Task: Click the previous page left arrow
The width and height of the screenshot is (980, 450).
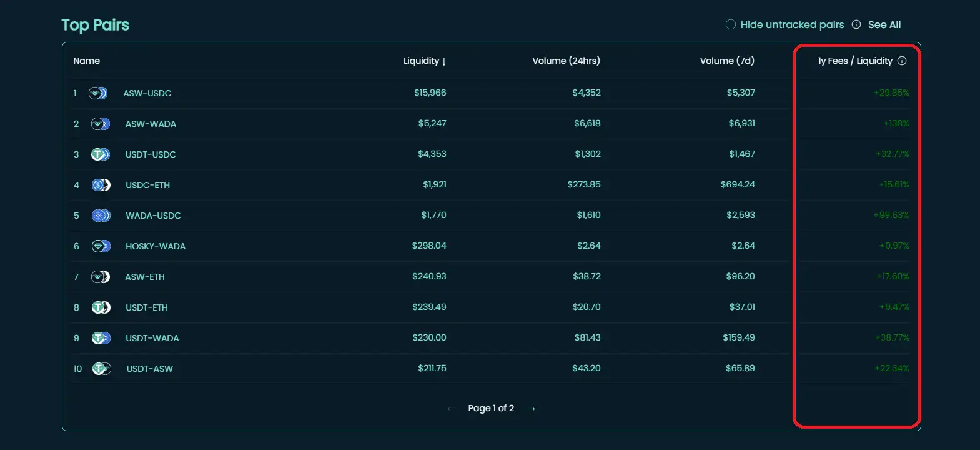Action: 452,409
